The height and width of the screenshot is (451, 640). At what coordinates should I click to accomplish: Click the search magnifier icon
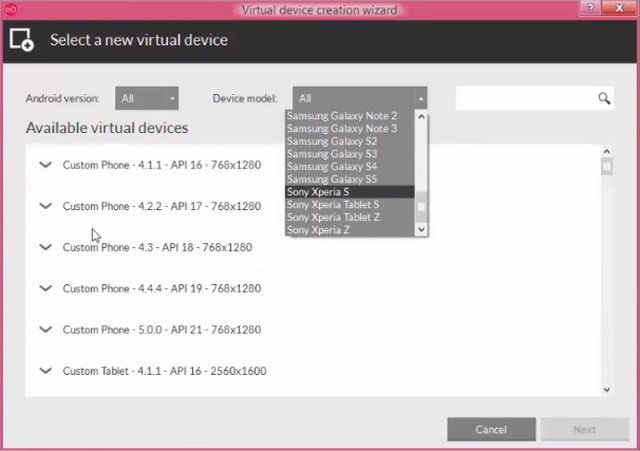604,98
